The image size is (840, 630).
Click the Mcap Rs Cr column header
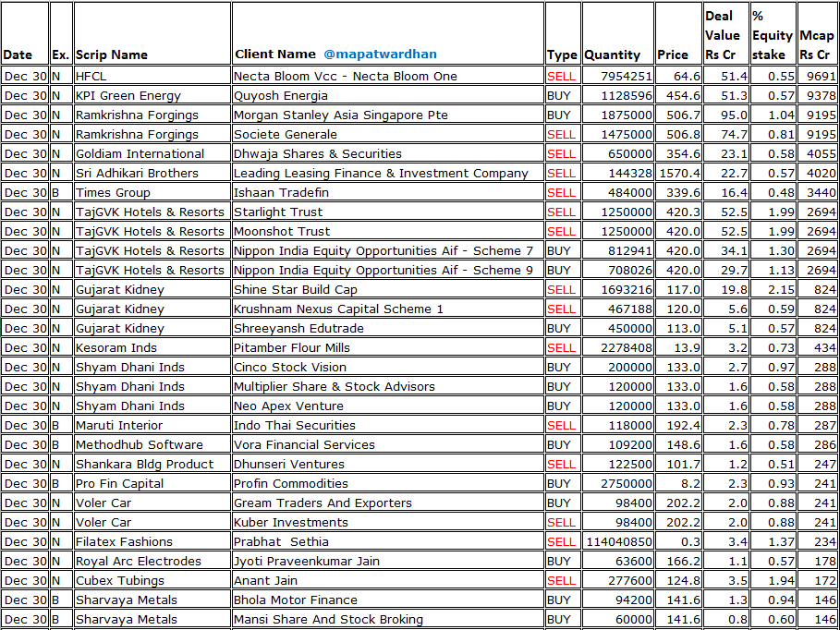pyautogui.click(x=818, y=33)
